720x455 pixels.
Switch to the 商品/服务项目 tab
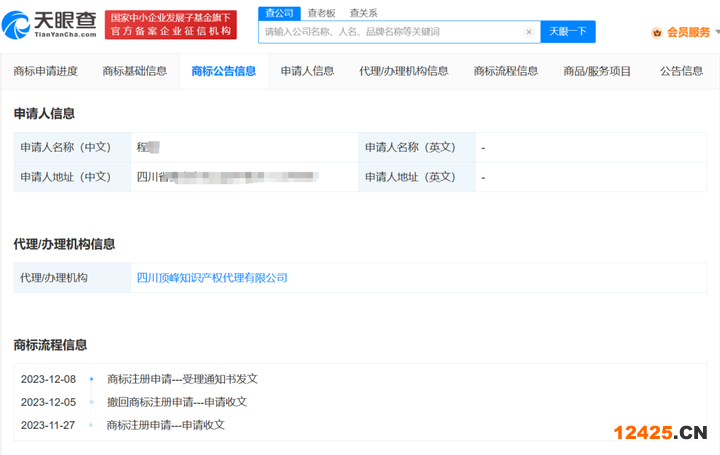(597, 71)
